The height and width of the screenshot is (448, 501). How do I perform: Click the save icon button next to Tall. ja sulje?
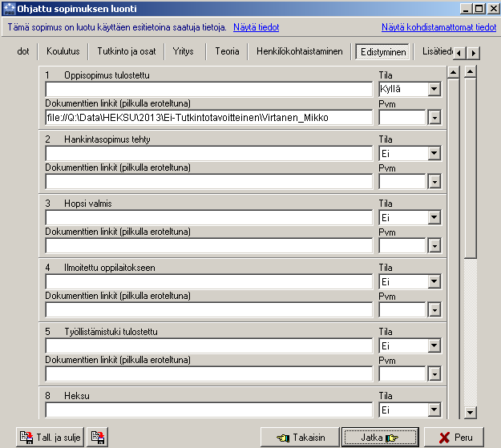coord(98,437)
